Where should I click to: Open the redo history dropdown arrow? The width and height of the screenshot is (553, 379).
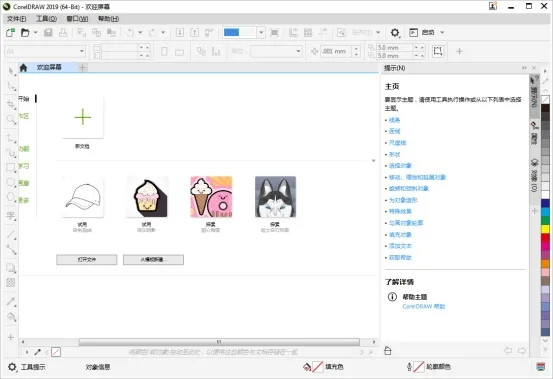(x=163, y=33)
